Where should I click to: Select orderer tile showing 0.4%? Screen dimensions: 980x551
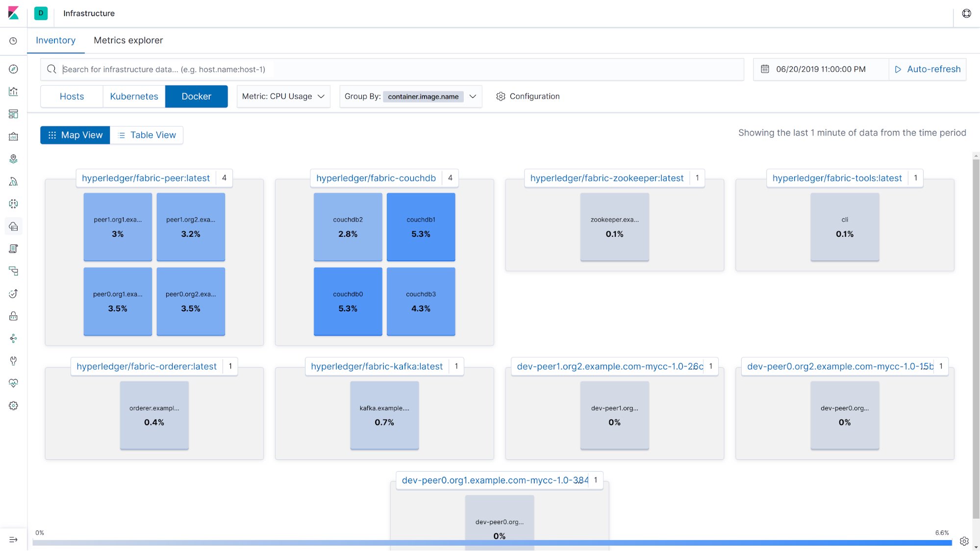[x=154, y=415]
